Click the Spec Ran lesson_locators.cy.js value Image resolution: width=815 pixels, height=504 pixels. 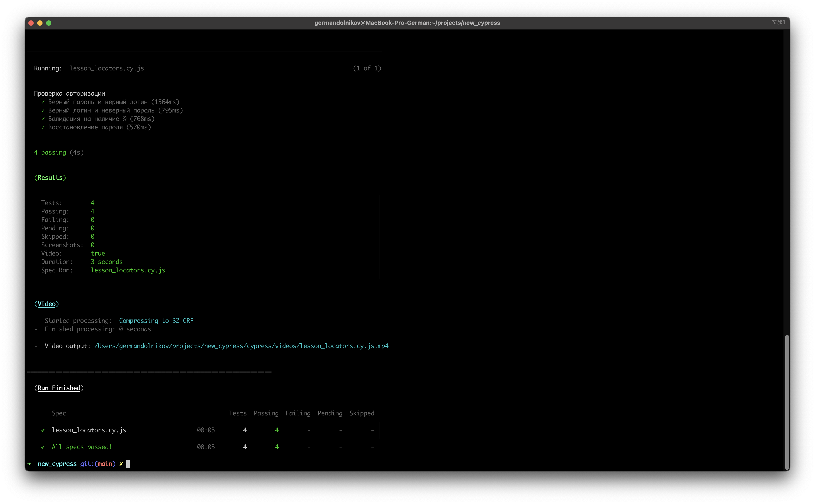128,270
